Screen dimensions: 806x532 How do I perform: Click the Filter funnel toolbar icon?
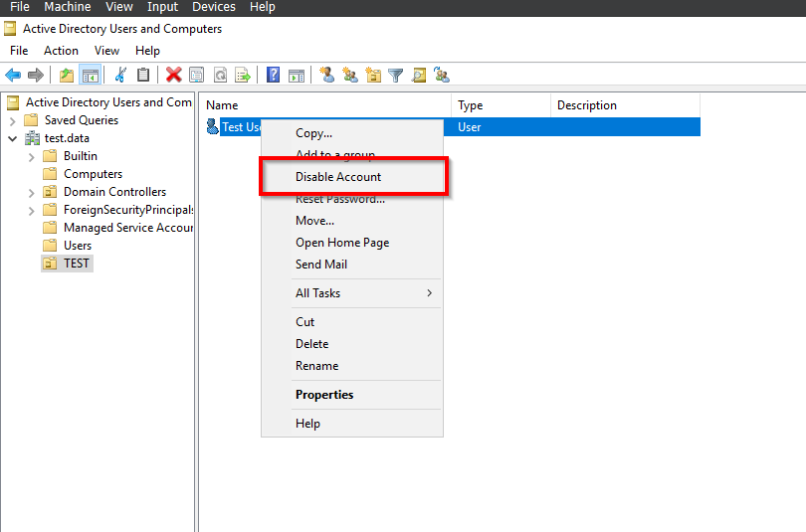(395, 76)
